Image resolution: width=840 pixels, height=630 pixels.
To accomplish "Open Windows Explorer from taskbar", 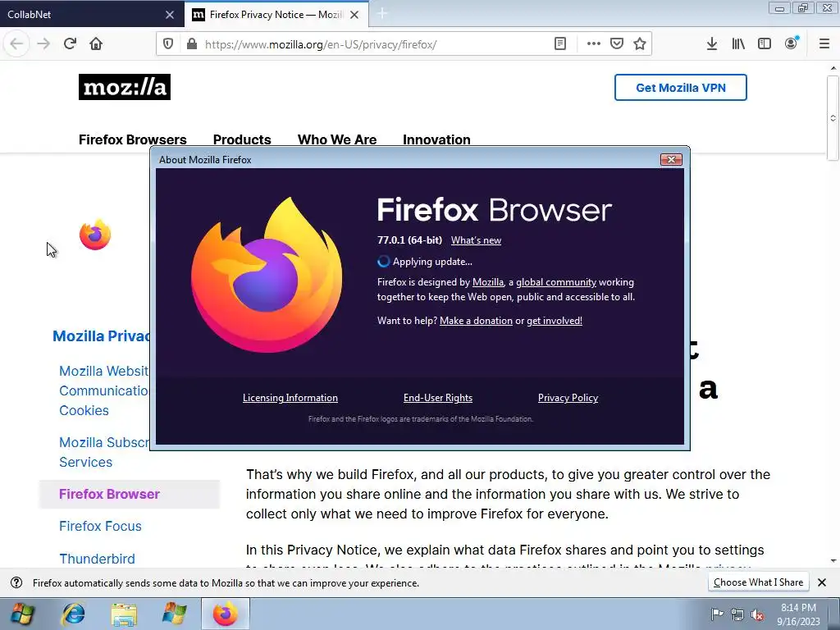I will pos(124,614).
